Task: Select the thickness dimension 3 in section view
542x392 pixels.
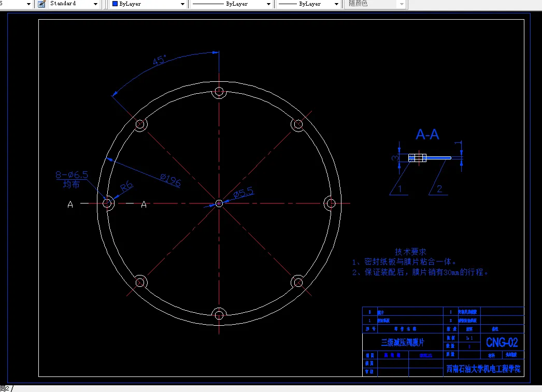Action: (395, 158)
